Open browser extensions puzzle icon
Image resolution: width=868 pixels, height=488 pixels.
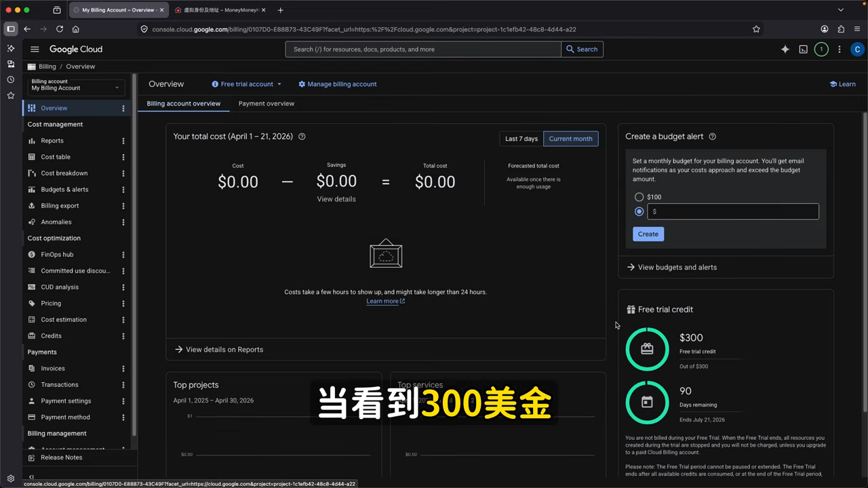[x=841, y=29]
